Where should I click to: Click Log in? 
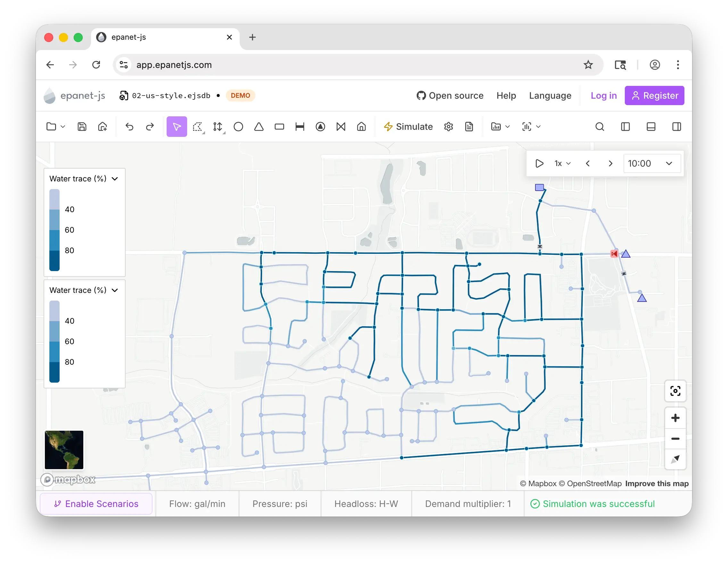point(603,96)
